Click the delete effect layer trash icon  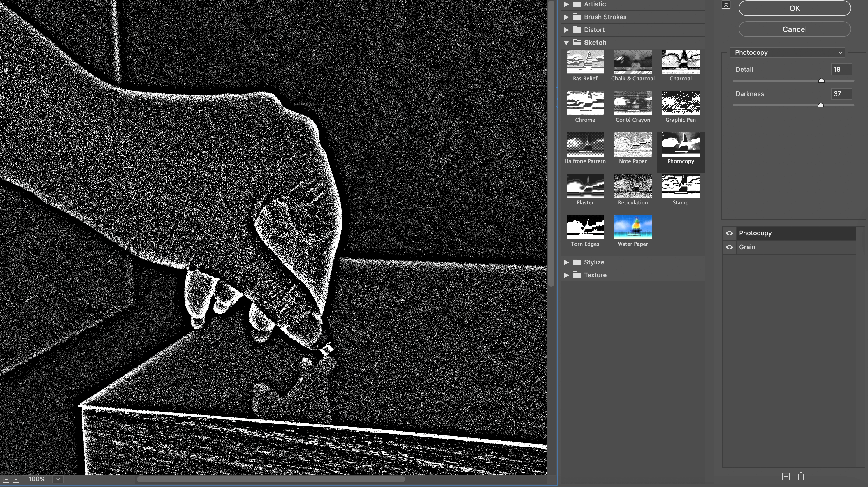click(801, 477)
